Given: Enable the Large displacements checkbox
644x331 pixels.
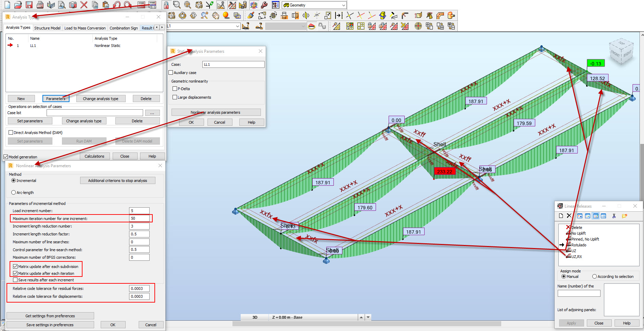Looking at the screenshot, I should coord(175,97).
